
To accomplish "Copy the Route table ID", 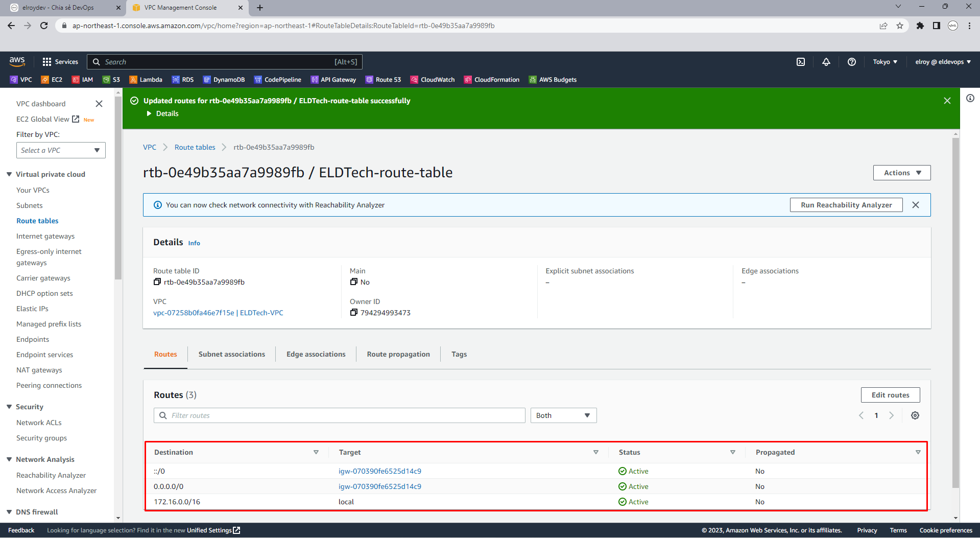I will pos(157,282).
